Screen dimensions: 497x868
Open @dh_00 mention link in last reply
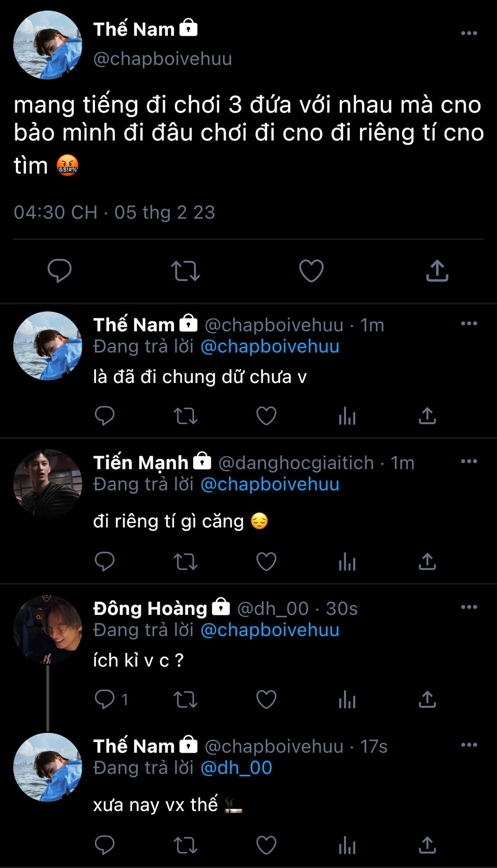tap(236, 768)
